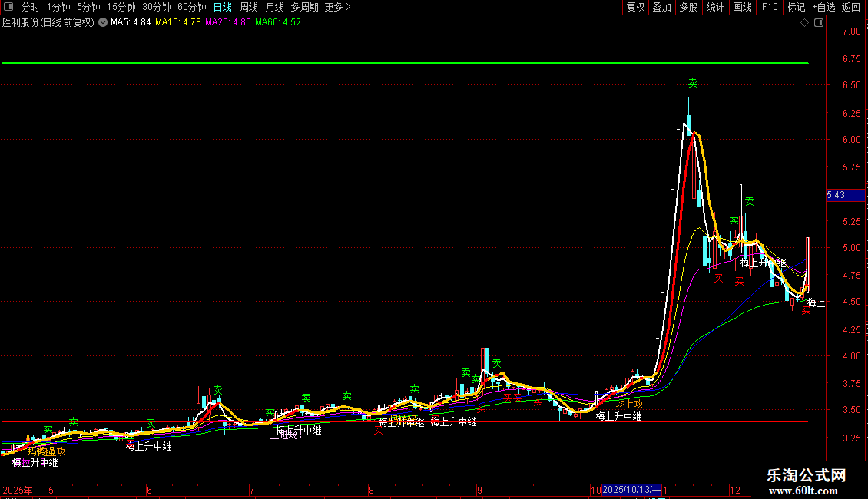Open the 复权 adjustment menu
The image size is (868, 499).
point(635,7)
